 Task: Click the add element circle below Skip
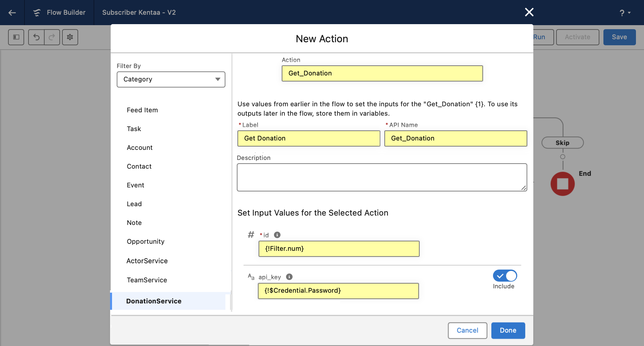click(562, 157)
